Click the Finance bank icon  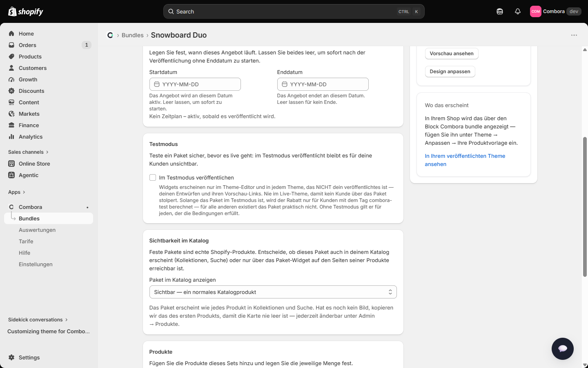(x=11, y=125)
